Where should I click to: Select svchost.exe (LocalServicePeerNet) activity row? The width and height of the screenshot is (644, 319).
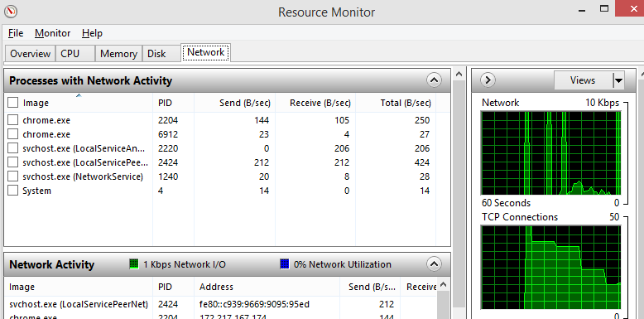(79, 305)
